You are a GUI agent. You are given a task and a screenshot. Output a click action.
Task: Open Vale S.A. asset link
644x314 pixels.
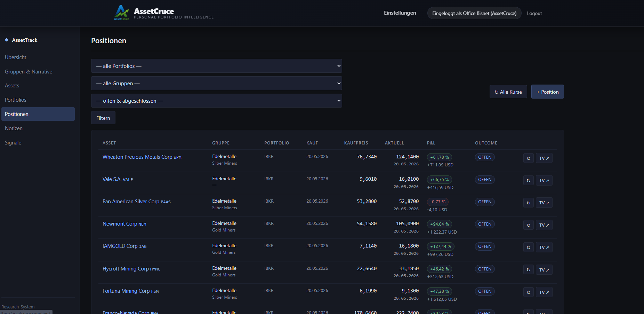coord(118,179)
